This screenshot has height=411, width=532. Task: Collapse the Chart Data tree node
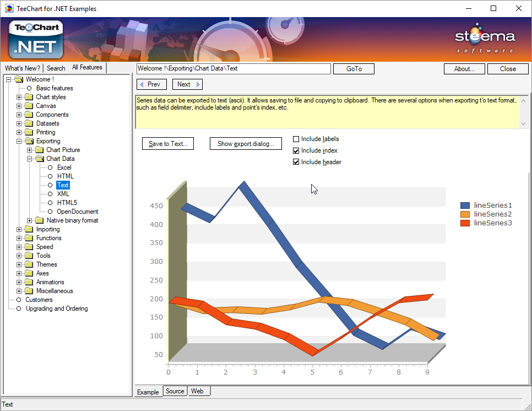pos(30,159)
